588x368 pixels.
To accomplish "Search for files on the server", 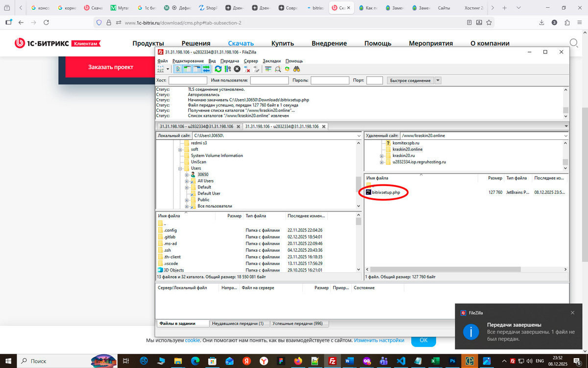I will 296,69.
